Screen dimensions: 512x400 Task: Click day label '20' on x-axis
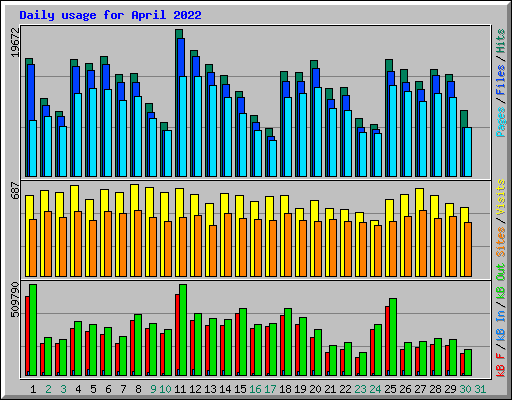click(x=315, y=389)
